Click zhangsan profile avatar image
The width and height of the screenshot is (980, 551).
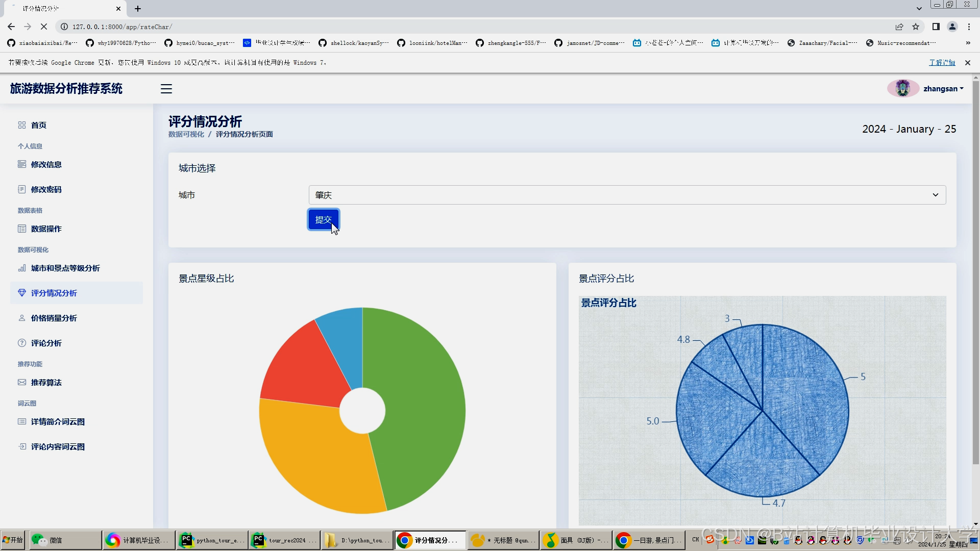coord(902,88)
